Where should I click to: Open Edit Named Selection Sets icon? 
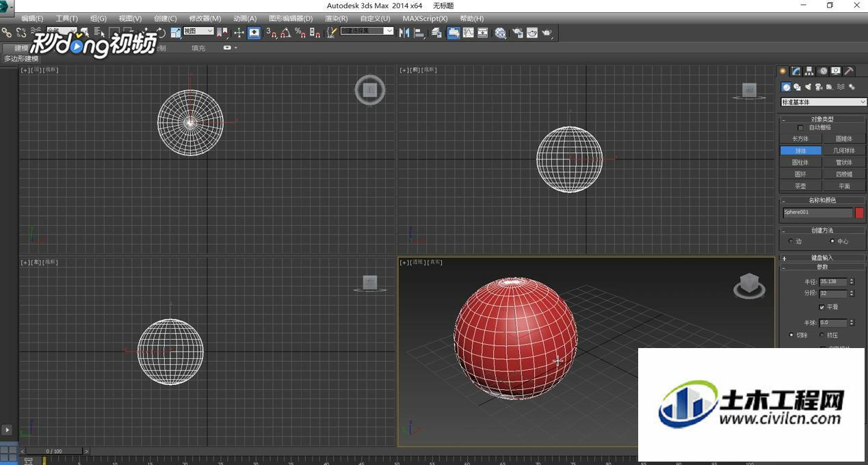click(x=332, y=32)
